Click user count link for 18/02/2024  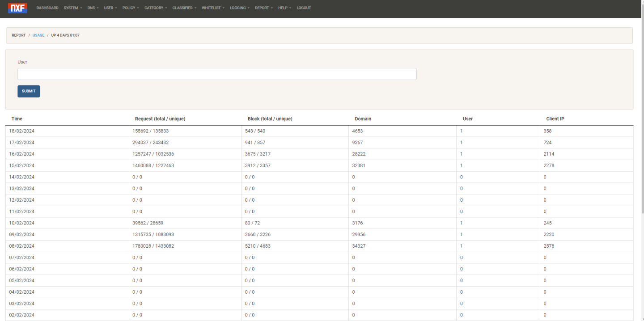[462, 131]
